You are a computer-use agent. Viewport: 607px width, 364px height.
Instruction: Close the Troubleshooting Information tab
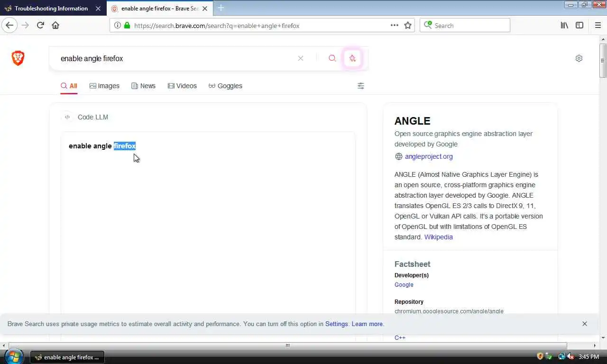pos(98,9)
